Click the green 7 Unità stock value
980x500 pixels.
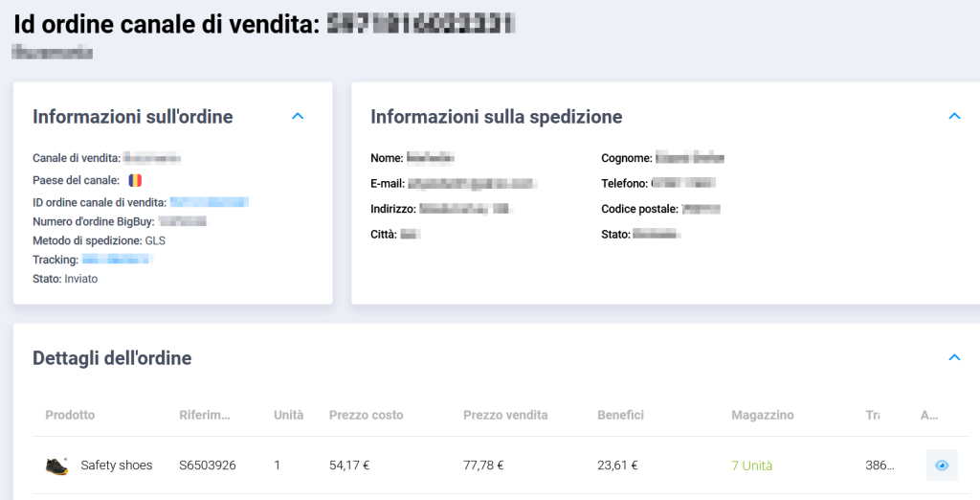[x=751, y=466]
